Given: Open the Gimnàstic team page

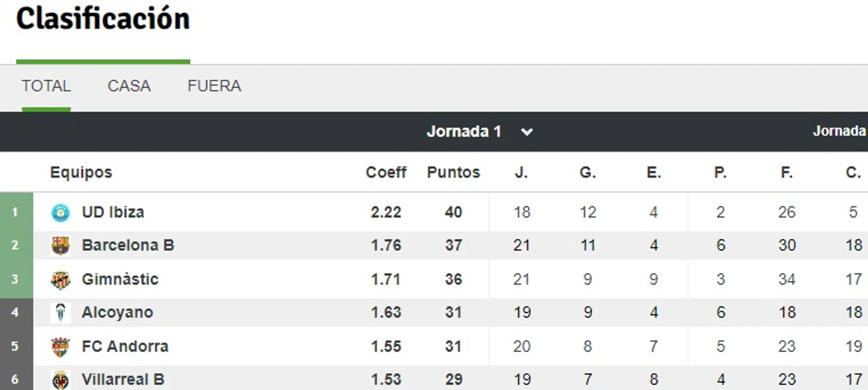Looking at the screenshot, I should pyautogui.click(x=120, y=279).
